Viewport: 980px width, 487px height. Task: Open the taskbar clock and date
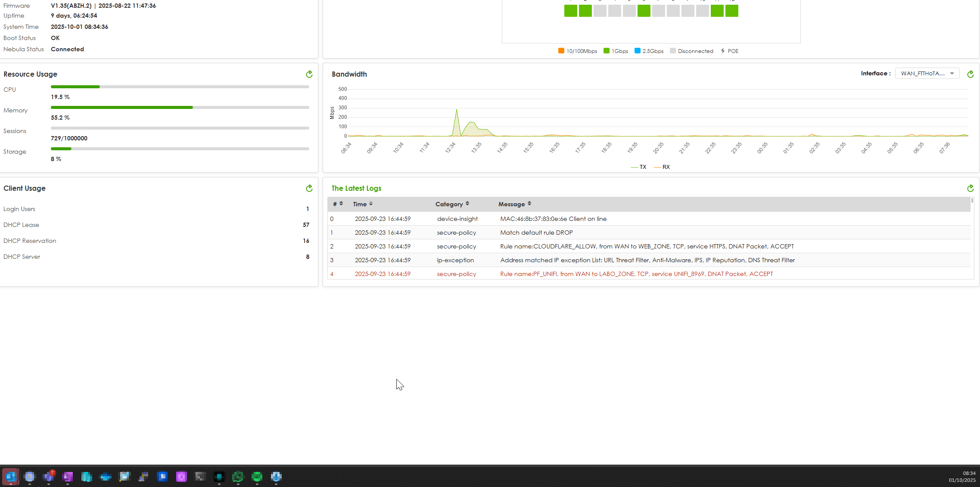tap(961, 477)
